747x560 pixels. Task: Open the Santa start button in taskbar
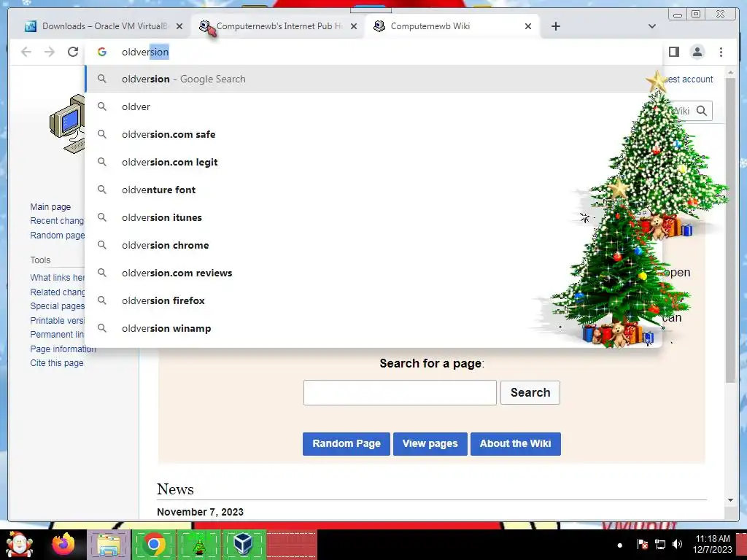pyautogui.click(x=20, y=545)
